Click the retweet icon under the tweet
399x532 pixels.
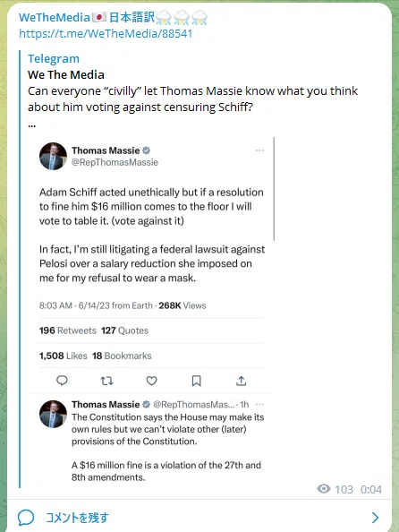pos(106,381)
